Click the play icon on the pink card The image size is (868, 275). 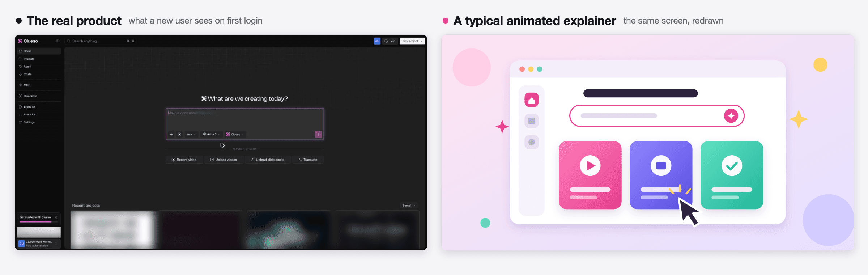[x=590, y=165]
